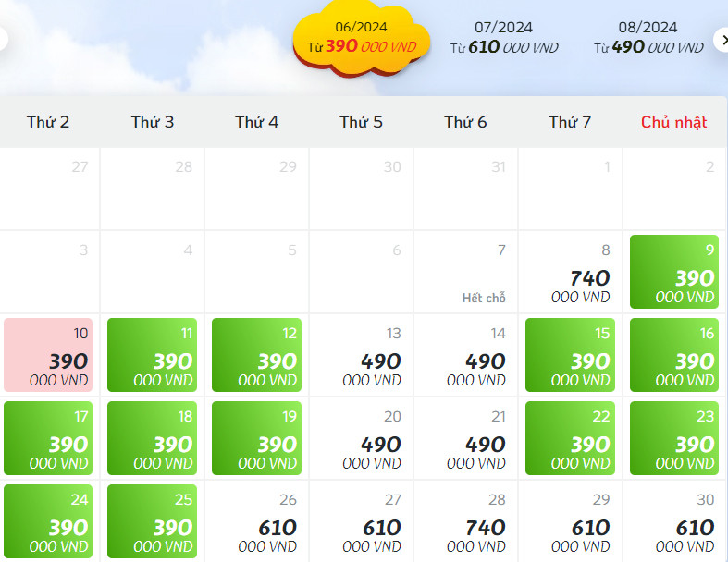728x562 pixels.
Task: Click the previous months arrow icon
Action: coord(3,39)
